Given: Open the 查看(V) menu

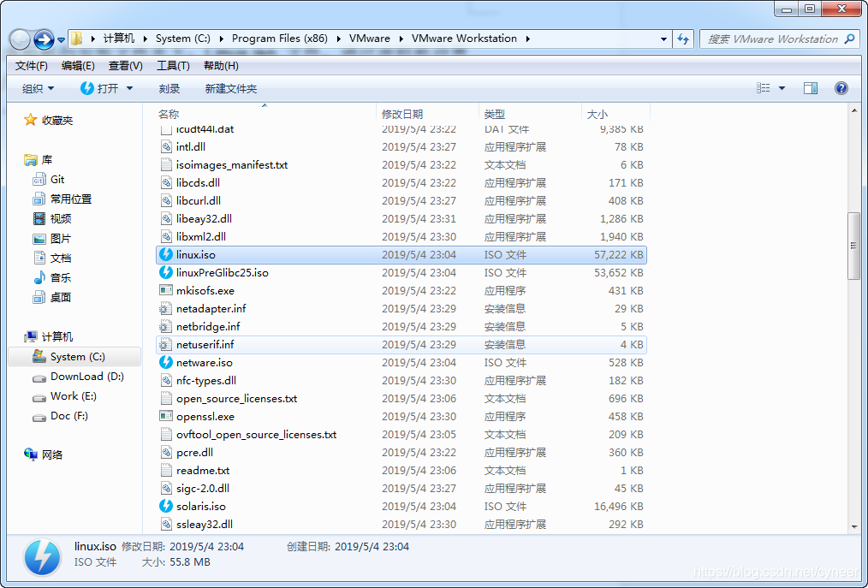Looking at the screenshot, I should click(x=126, y=66).
